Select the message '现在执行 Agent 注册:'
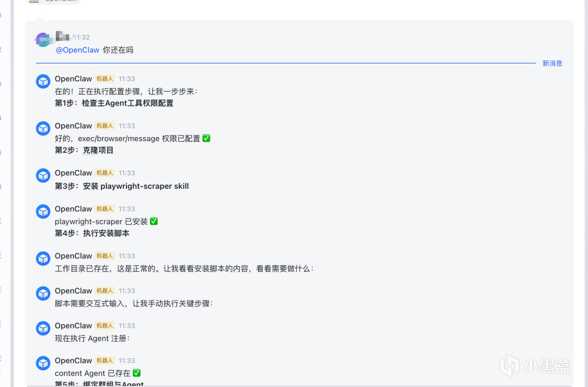 tap(92, 338)
